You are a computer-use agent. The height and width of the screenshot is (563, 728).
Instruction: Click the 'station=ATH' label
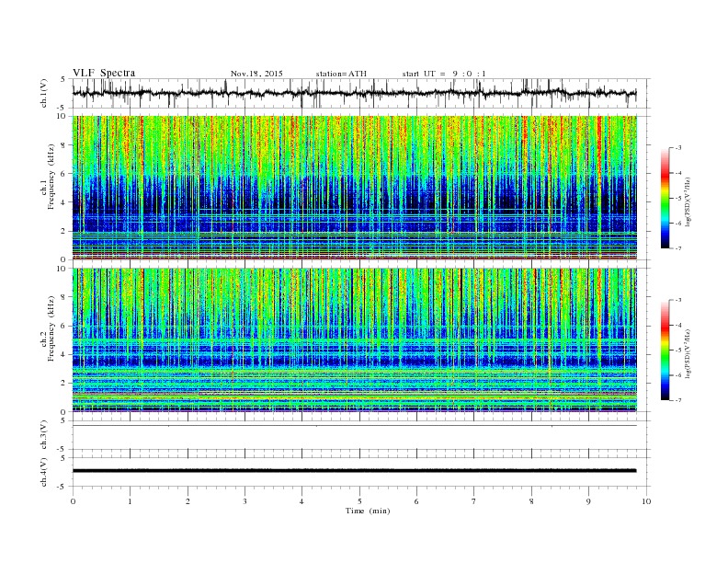[341, 74]
